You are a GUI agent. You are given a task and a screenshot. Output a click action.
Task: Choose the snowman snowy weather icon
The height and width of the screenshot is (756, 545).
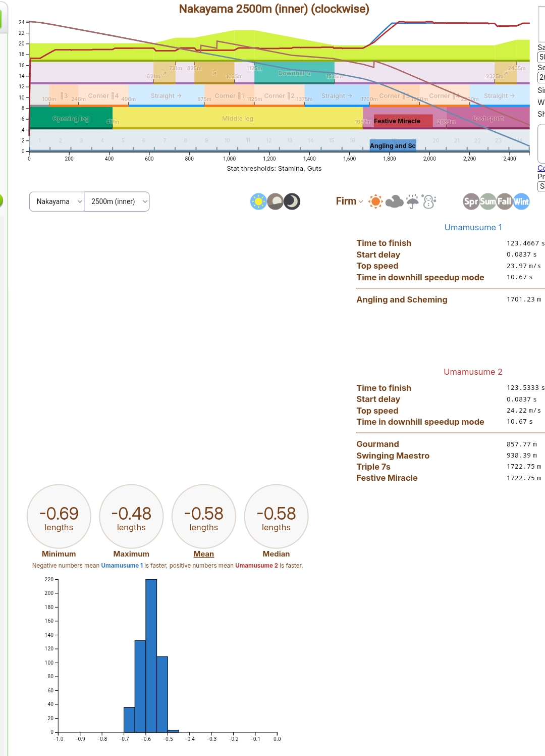429,201
